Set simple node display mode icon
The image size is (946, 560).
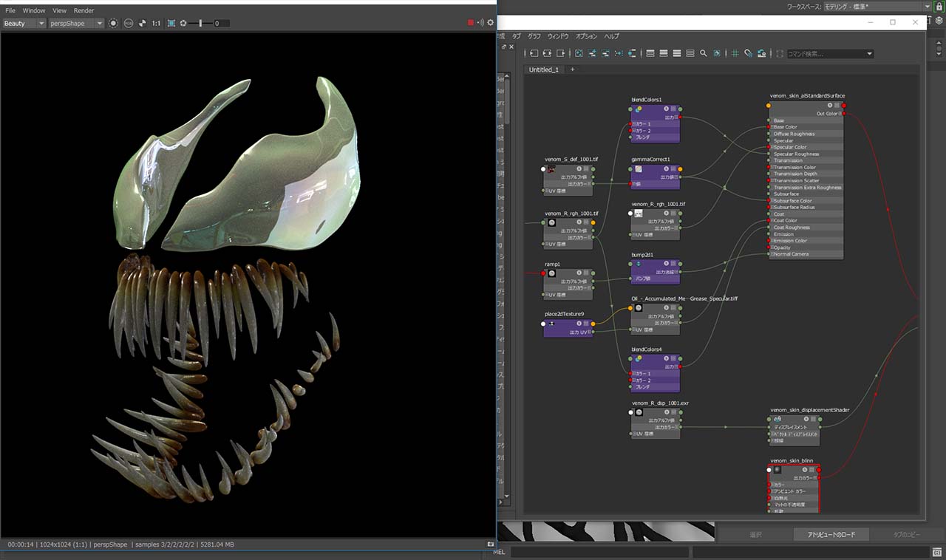tap(650, 53)
